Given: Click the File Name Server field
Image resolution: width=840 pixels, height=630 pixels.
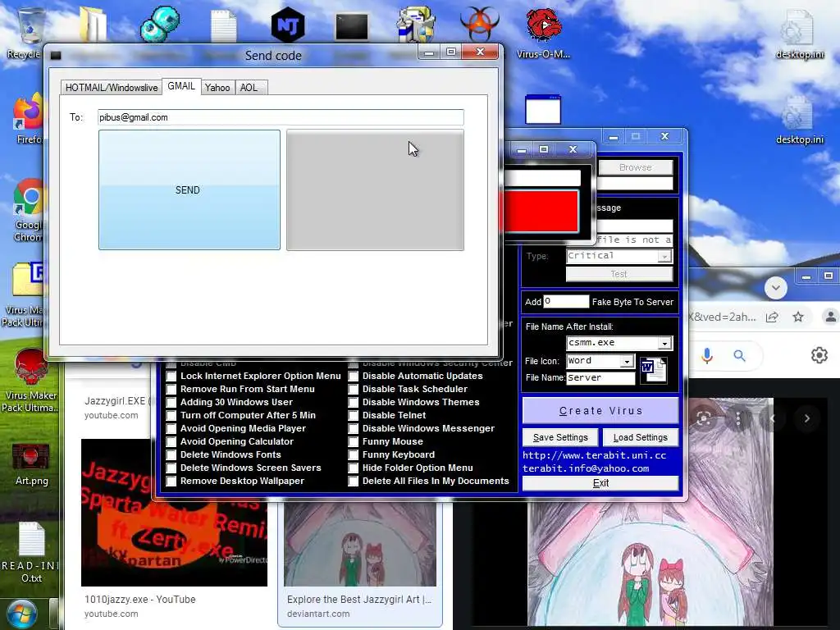Looking at the screenshot, I should coord(600,378).
